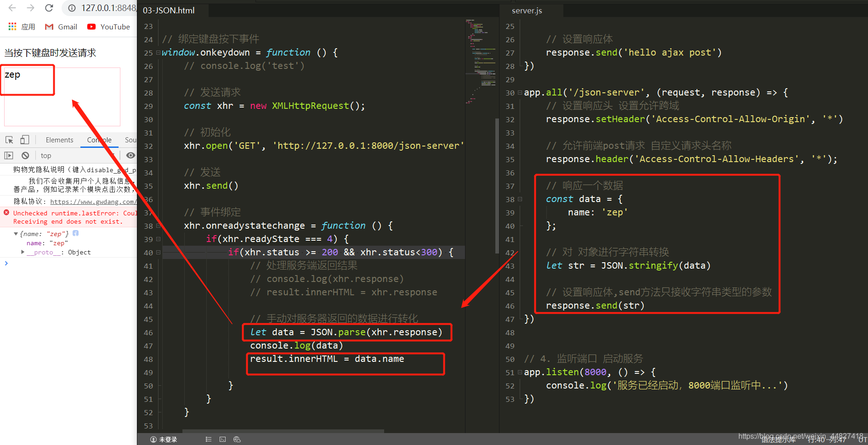This screenshot has height=445, width=868.
Task: Switch to the Console tab in DevTools
Action: point(99,140)
